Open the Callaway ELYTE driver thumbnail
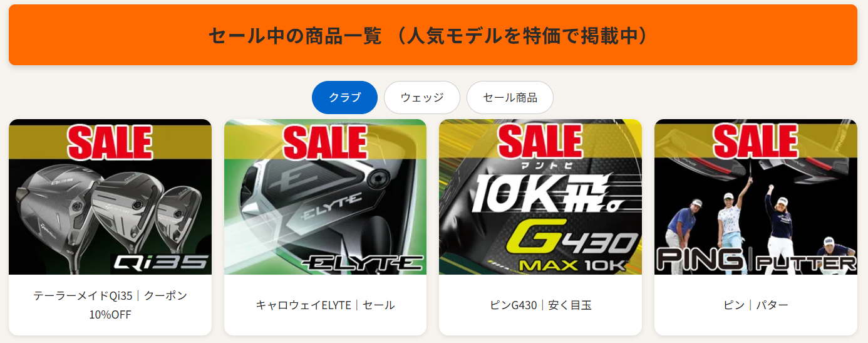The width and height of the screenshot is (868, 343). point(325,197)
